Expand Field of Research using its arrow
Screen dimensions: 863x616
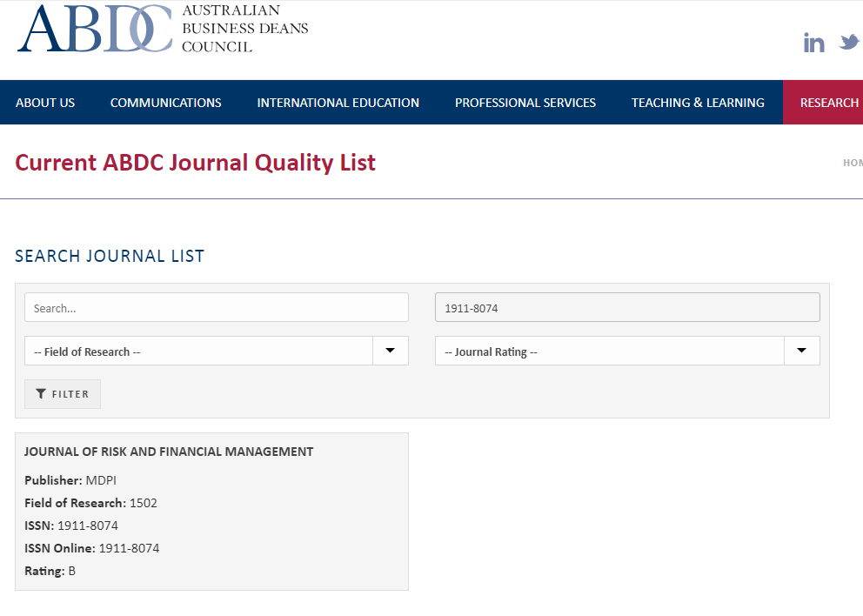(391, 351)
